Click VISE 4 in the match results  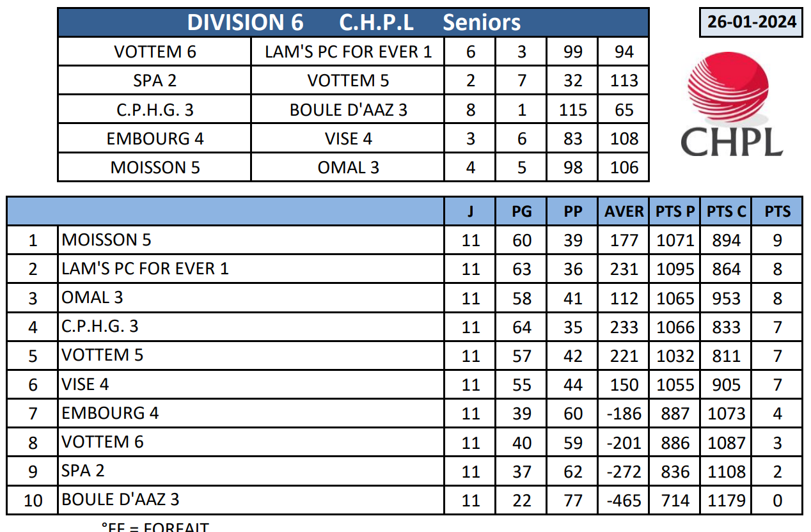[x=348, y=139]
